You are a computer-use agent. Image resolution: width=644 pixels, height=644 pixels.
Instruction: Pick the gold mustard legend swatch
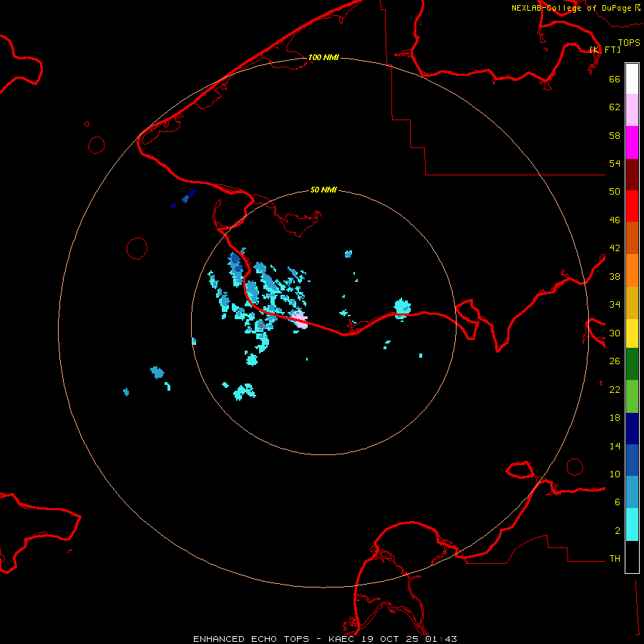pos(632,303)
